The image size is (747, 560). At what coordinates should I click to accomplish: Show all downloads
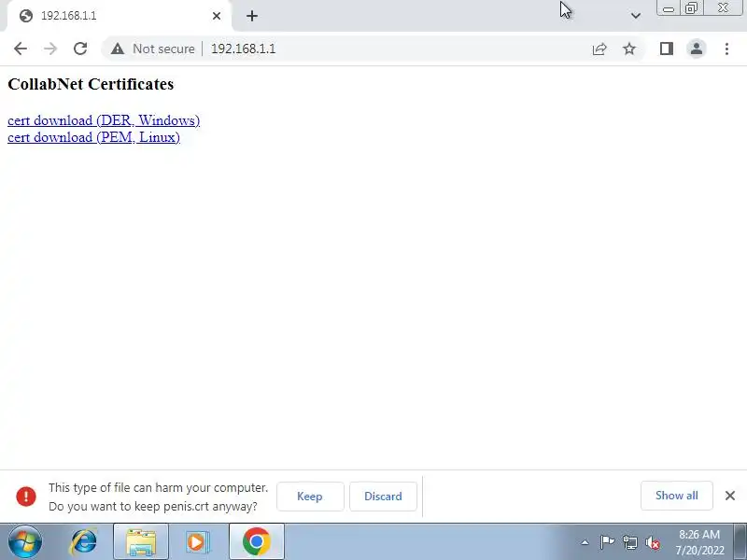[x=676, y=496]
